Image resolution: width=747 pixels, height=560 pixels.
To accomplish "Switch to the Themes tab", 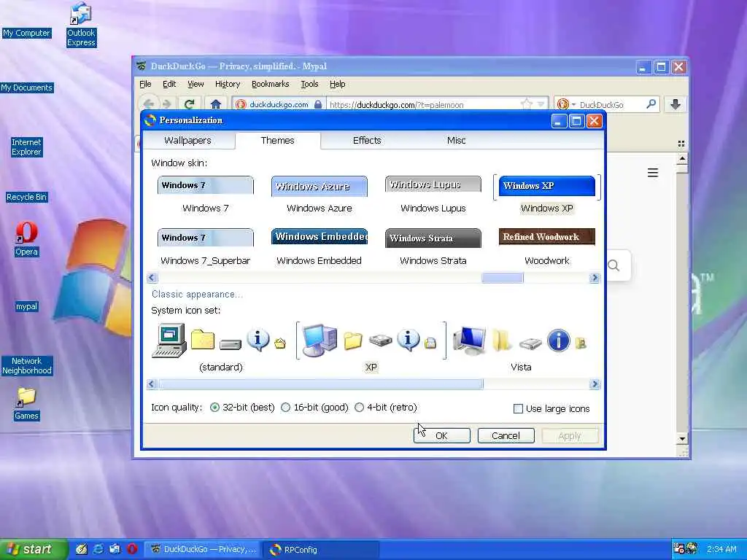I will tap(277, 141).
